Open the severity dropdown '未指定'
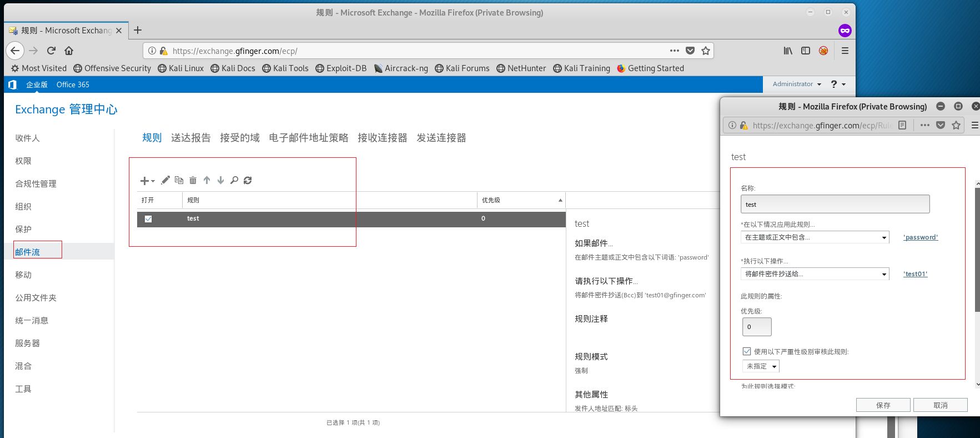980x438 pixels. (761, 366)
